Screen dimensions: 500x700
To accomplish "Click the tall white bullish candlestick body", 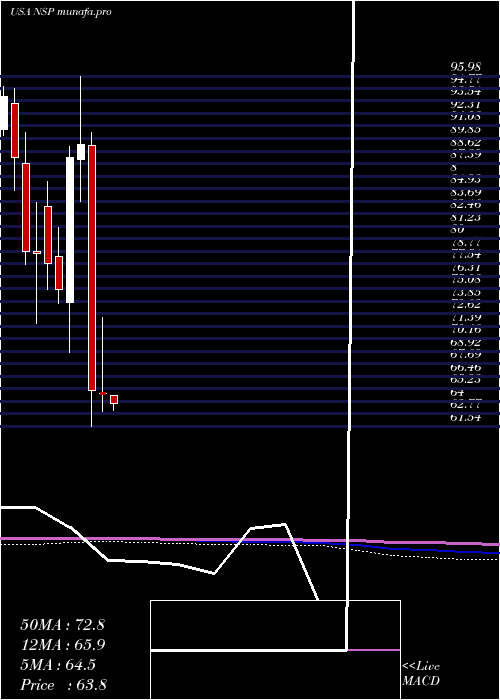I will (x=70, y=230).
